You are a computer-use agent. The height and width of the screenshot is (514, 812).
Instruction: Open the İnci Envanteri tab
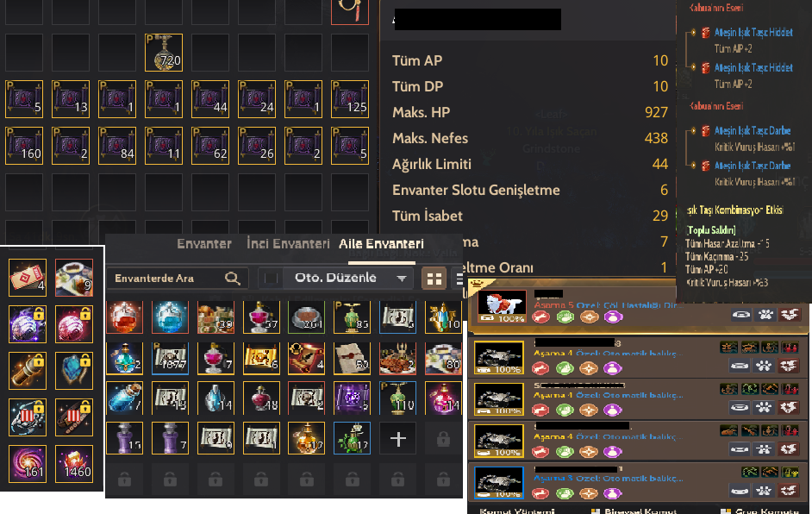pos(288,243)
